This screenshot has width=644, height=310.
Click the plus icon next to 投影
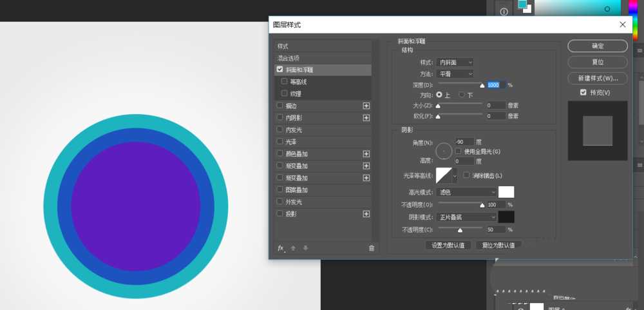coord(366,214)
